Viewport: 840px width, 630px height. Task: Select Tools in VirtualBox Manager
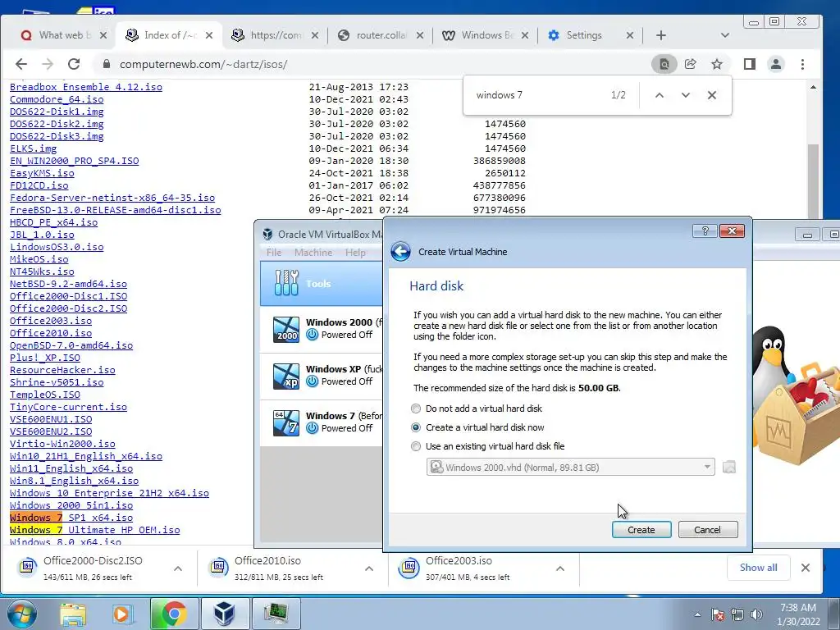(x=322, y=283)
